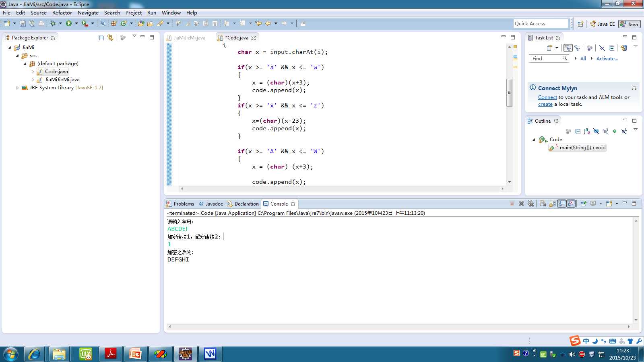Screen dimensions: 644x362
Task: Go back with the yellow Back arrow
Action: pos(268,24)
